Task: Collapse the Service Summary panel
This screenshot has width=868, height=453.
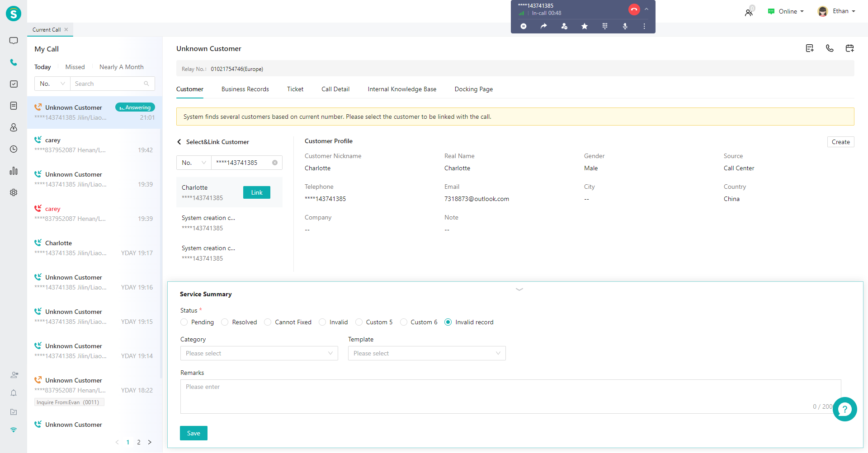Action: (519, 289)
